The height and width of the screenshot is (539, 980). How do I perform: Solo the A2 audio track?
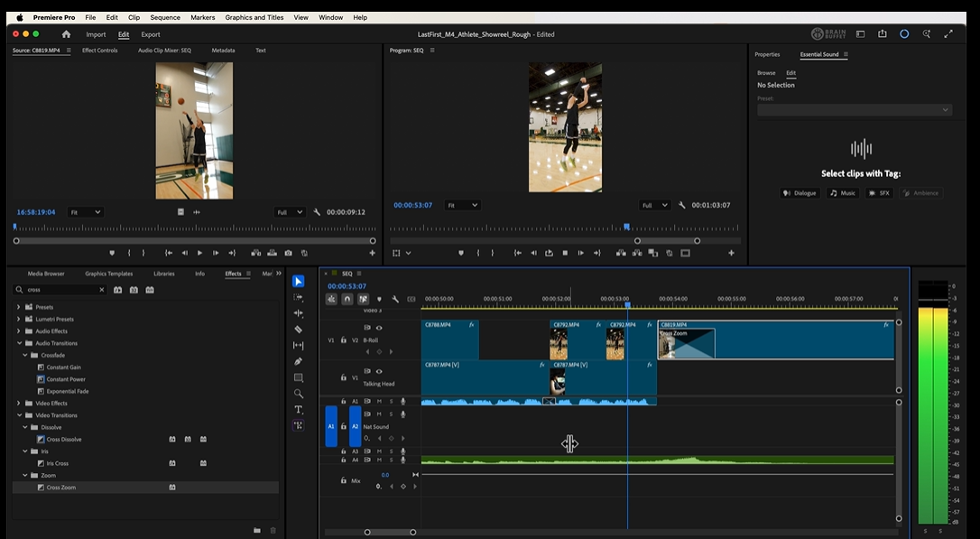click(x=392, y=413)
